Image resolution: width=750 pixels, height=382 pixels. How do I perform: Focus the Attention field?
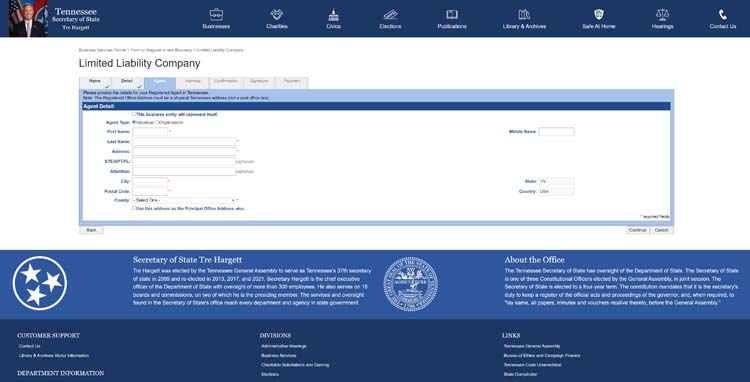coord(184,171)
